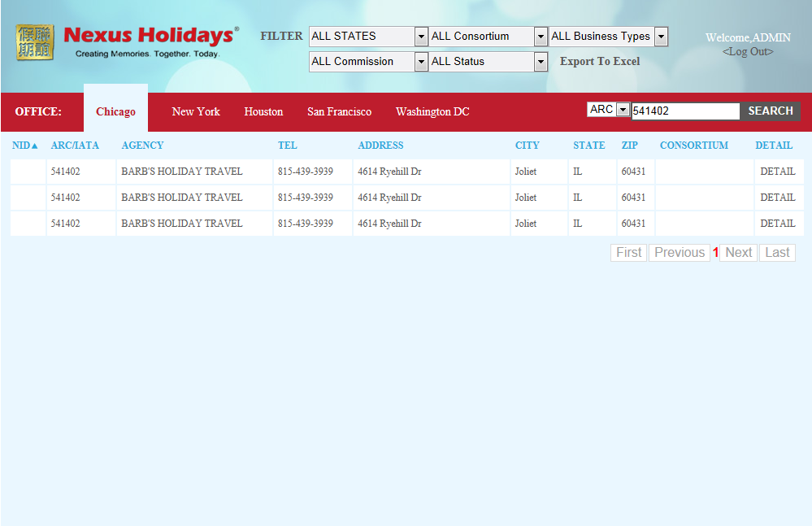Viewport: 812px width, 526px height.
Task: Open DETAIL link in the first row
Action: (x=777, y=172)
